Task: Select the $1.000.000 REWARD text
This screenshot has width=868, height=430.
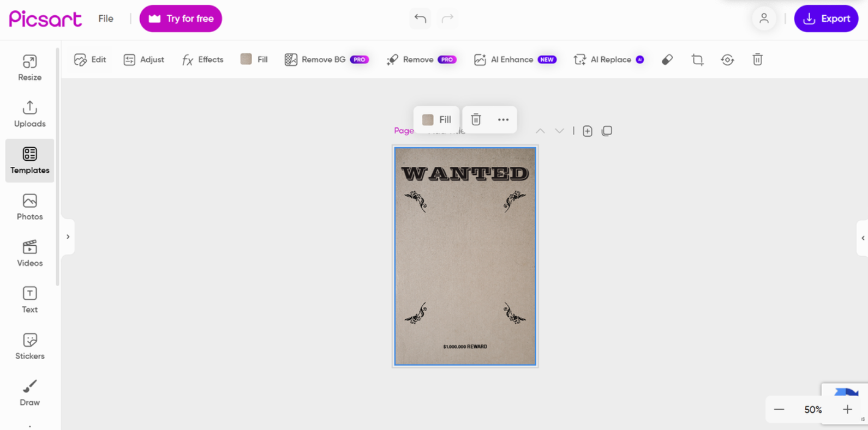Action: click(x=465, y=347)
